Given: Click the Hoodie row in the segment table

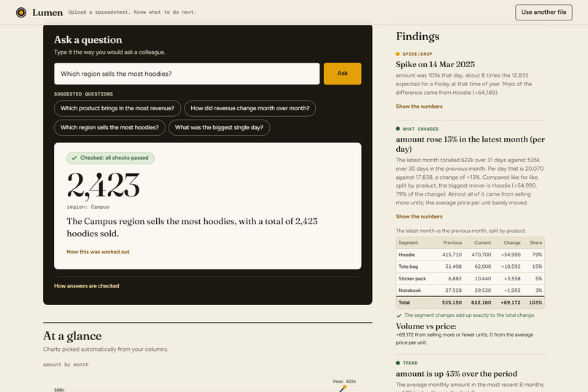Looking at the screenshot, I should click(471, 255).
